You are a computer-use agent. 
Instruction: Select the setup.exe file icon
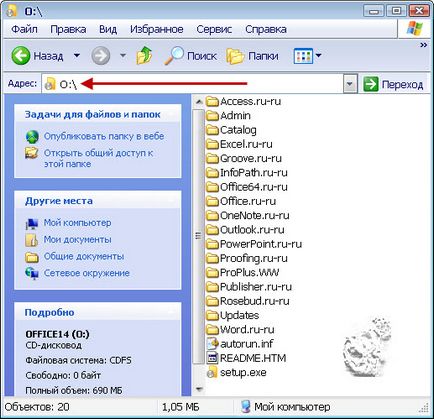coord(212,372)
